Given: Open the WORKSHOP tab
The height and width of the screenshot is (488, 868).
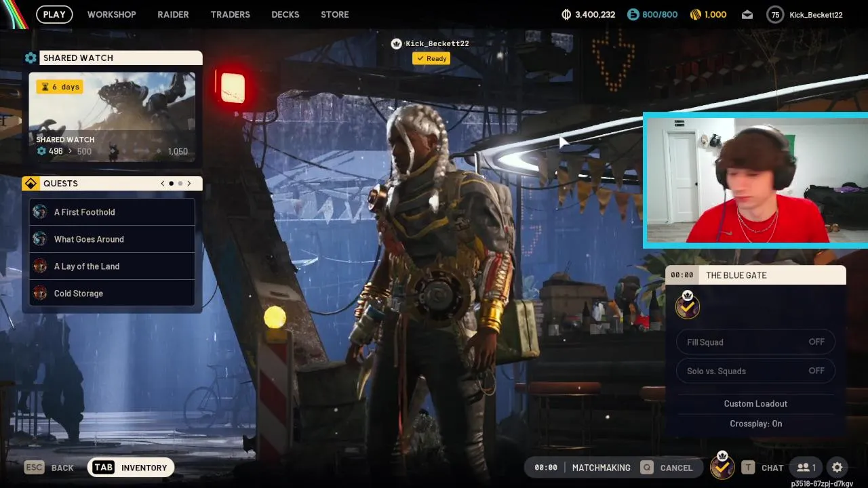Looking at the screenshot, I should (x=111, y=14).
